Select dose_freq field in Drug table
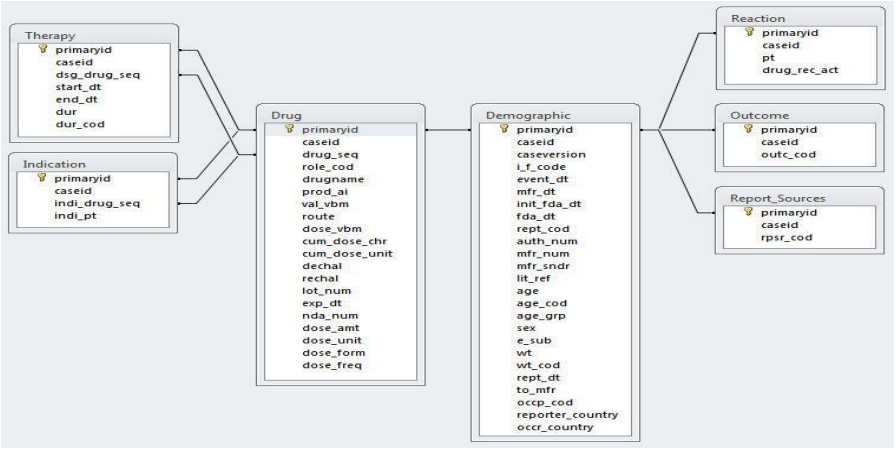895x462 pixels. click(x=326, y=365)
